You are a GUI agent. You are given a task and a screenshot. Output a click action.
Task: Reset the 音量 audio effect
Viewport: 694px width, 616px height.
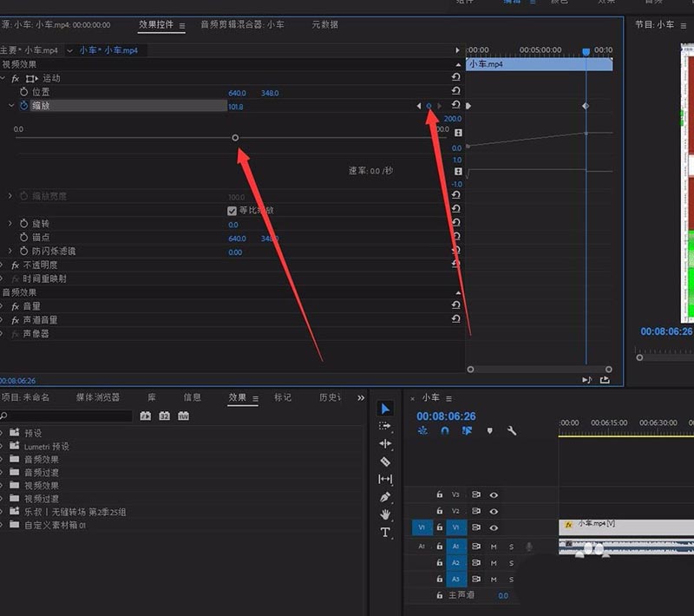click(456, 305)
